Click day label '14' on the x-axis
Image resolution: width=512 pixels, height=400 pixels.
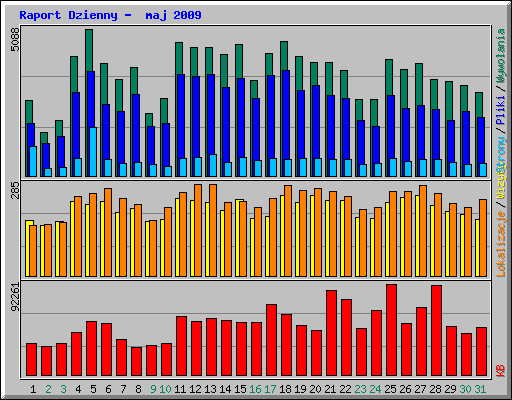[x=225, y=389]
